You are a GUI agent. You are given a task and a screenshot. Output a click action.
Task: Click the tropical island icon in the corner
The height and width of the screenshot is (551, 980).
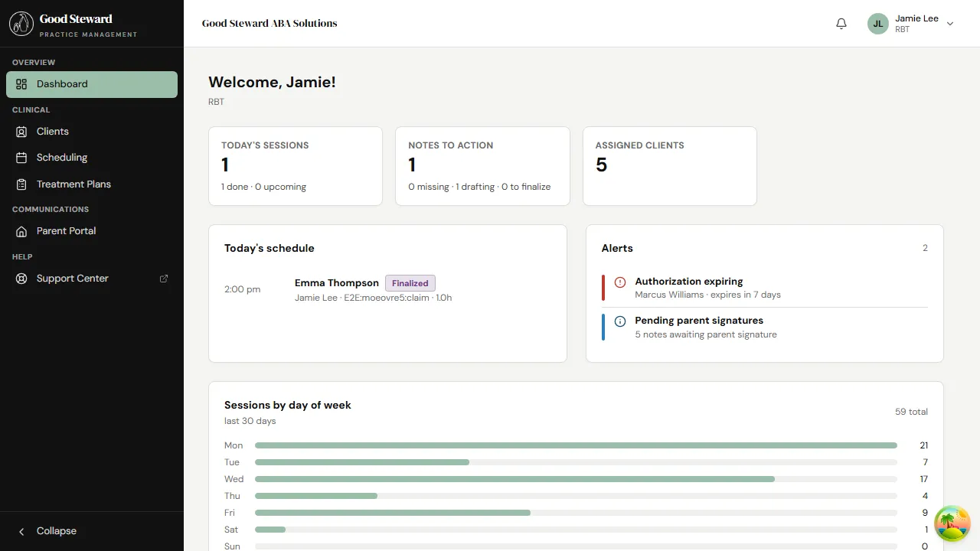[x=952, y=523]
